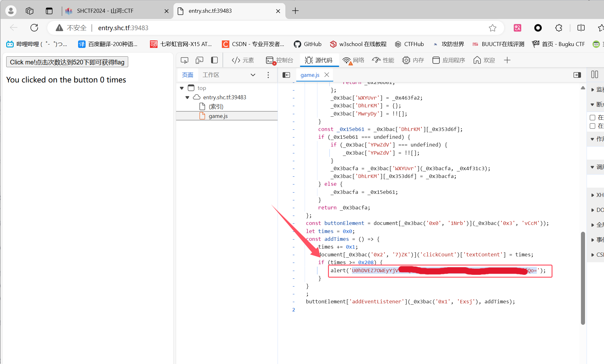The height and width of the screenshot is (364, 604).
Task: Open the tab actions menu icon
Action: pyautogui.click(x=49, y=11)
